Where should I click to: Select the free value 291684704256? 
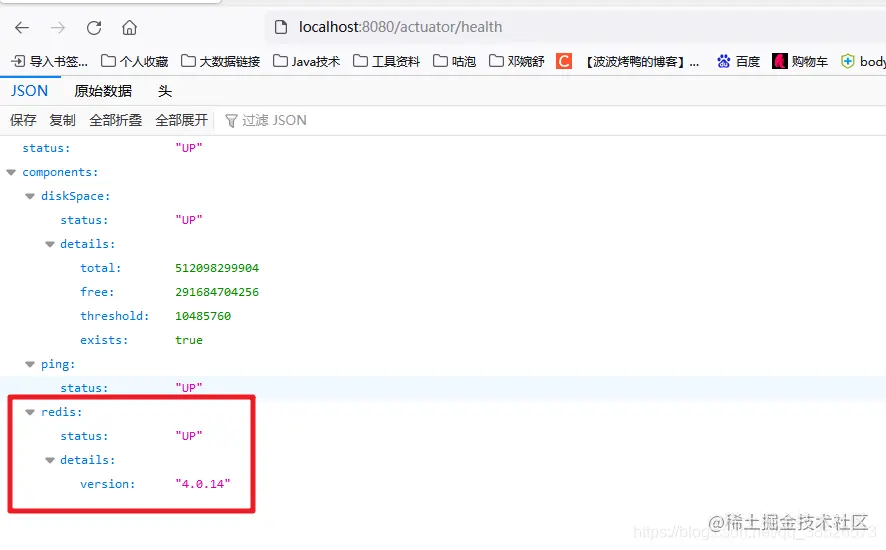tap(217, 292)
